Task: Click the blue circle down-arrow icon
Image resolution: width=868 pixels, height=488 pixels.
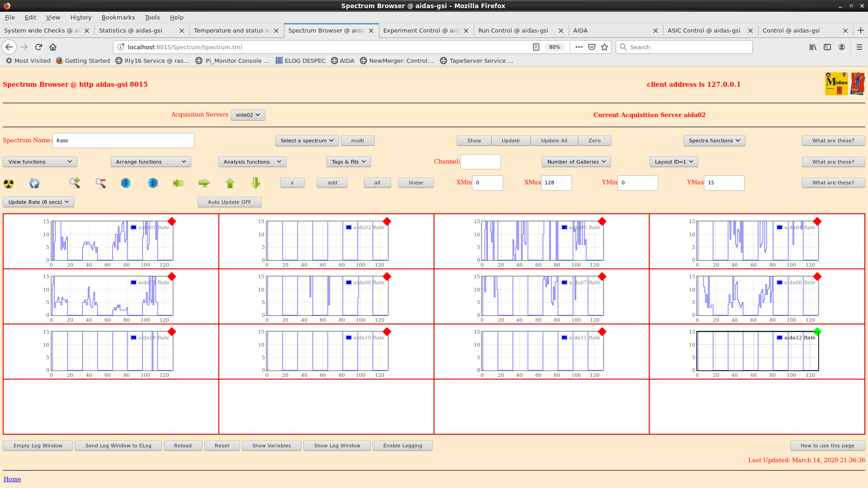Action: click(126, 183)
